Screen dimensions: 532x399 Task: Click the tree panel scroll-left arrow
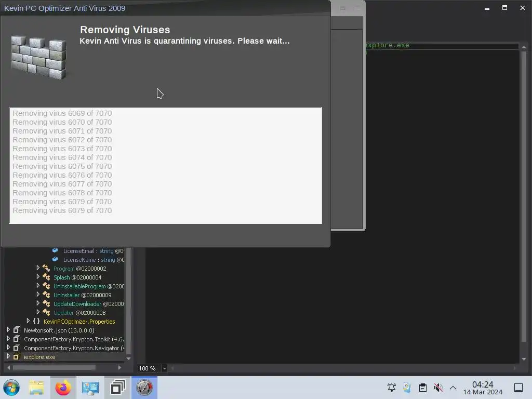pos(8,367)
